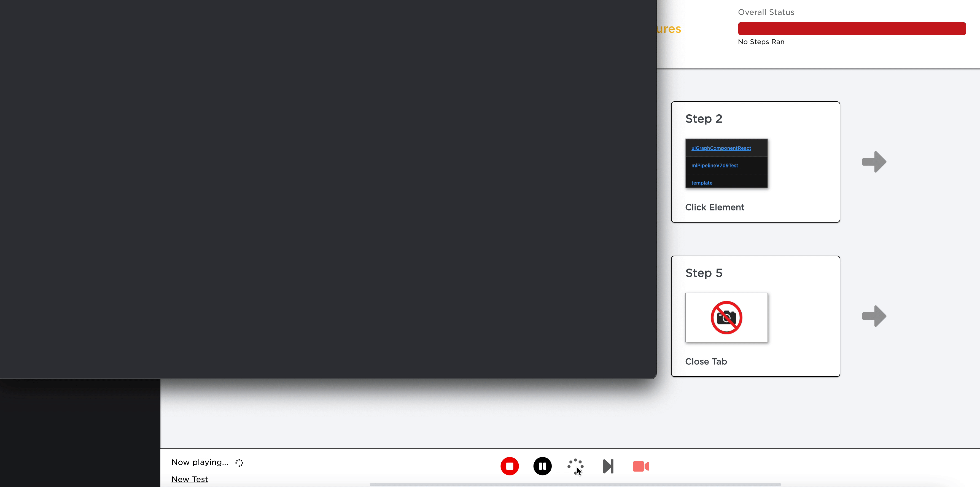980x487 pixels.
Task: Open the Step 2 screenshot thumbnail
Action: [726, 163]
